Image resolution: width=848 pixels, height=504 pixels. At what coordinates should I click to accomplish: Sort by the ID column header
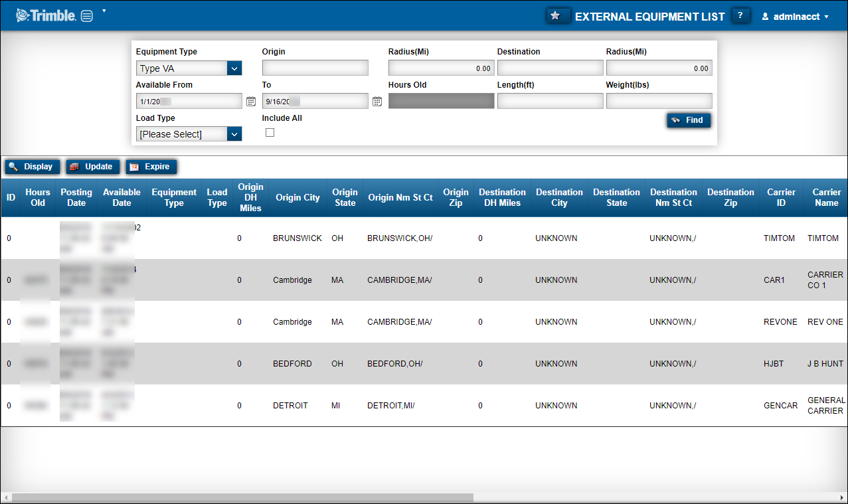pos(11,197)
